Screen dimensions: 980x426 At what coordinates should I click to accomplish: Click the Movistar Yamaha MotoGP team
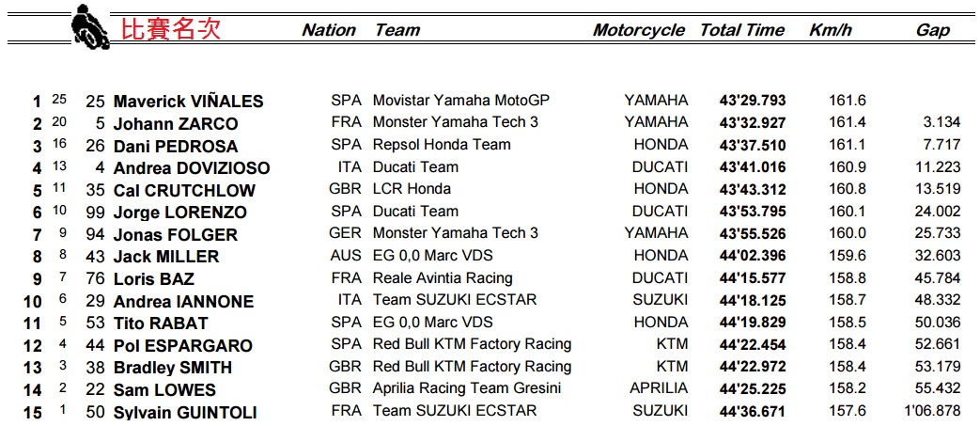point(460,101)
